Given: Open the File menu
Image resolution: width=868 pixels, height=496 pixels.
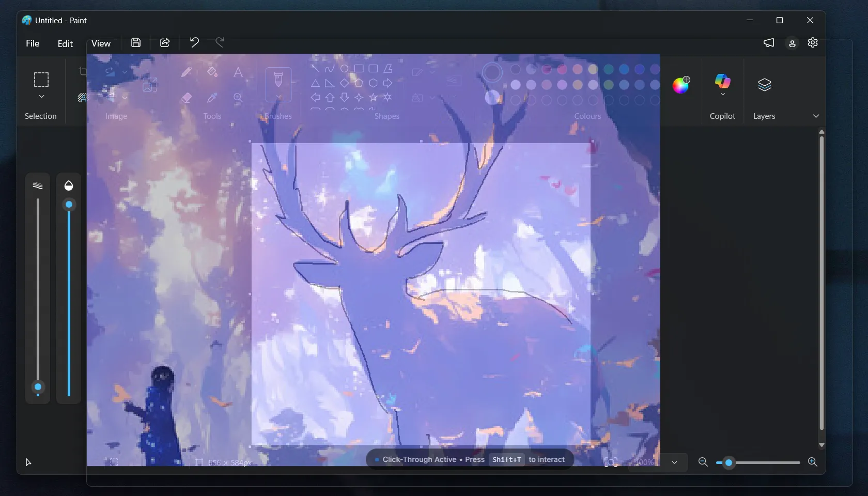Looking at the screenshot, I should 33,43.
